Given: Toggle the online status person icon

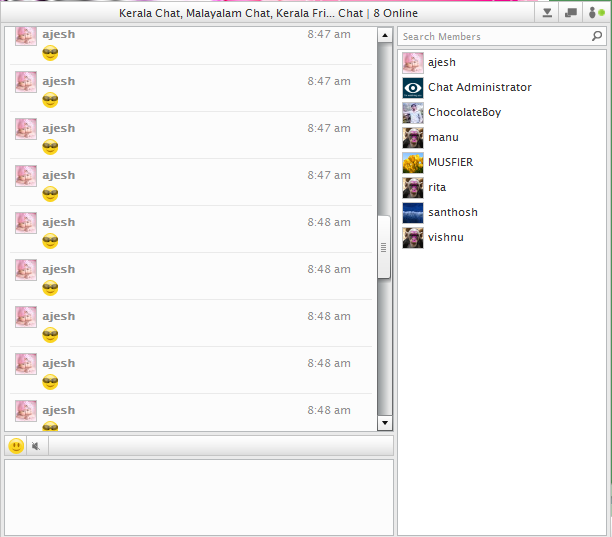Looking at the screenshot, I should [x=596, y=13].
